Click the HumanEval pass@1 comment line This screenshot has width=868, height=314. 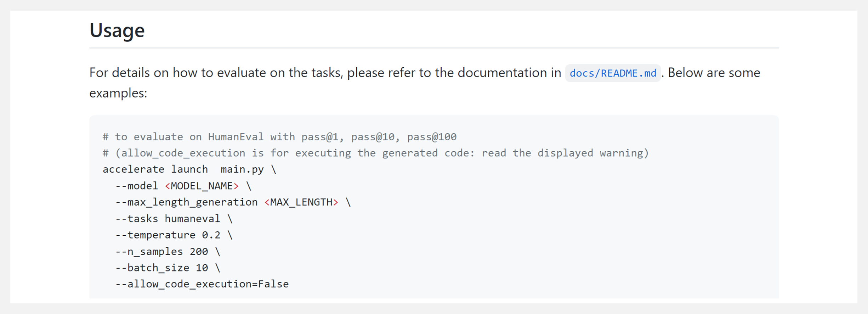click(x=280, y=137)
